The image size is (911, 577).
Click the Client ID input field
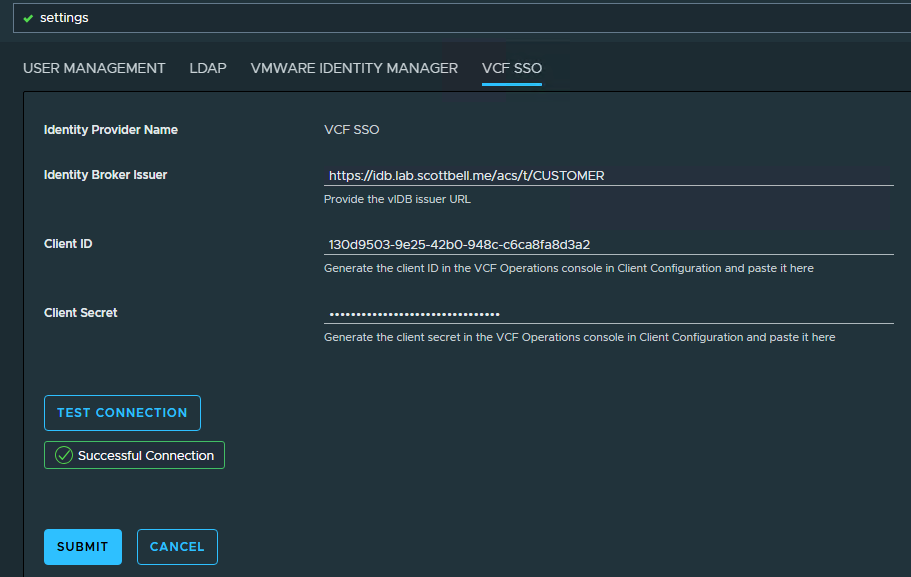coord(608,245)
